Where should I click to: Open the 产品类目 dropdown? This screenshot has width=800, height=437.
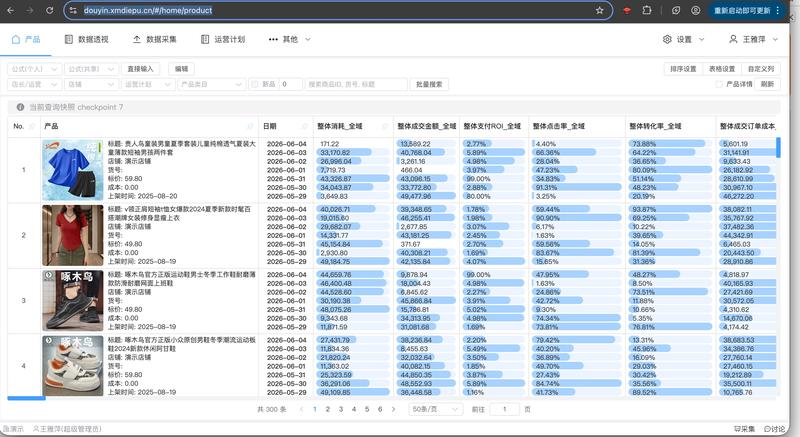pos(211,84)
